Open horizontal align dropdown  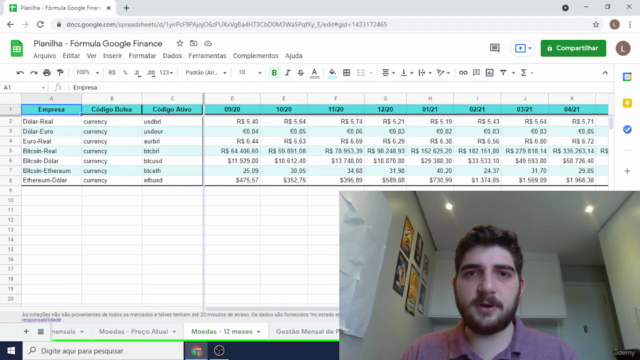click(388, 73)
